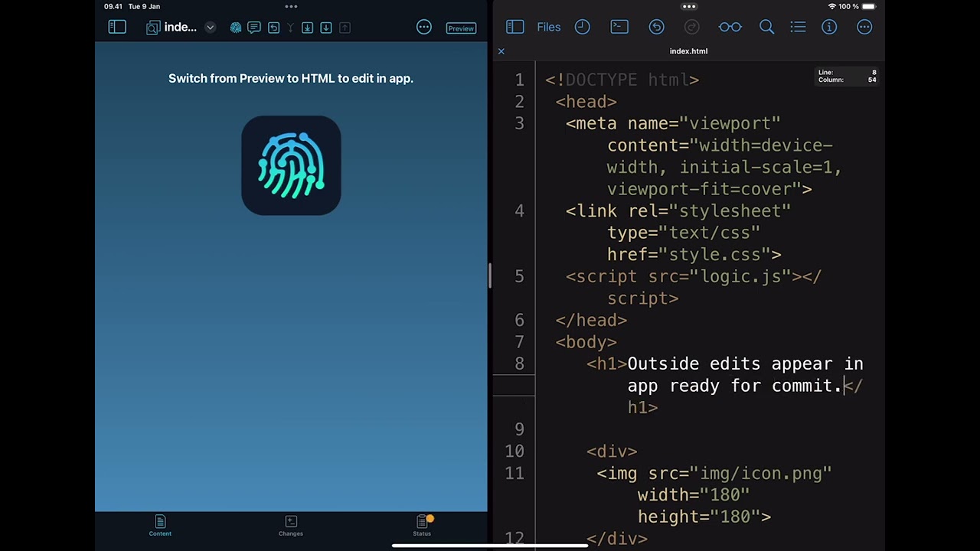The height and width of the screenshot is (551, 980).
Task: Toggle the Preview button
Action: pos(461,28)
